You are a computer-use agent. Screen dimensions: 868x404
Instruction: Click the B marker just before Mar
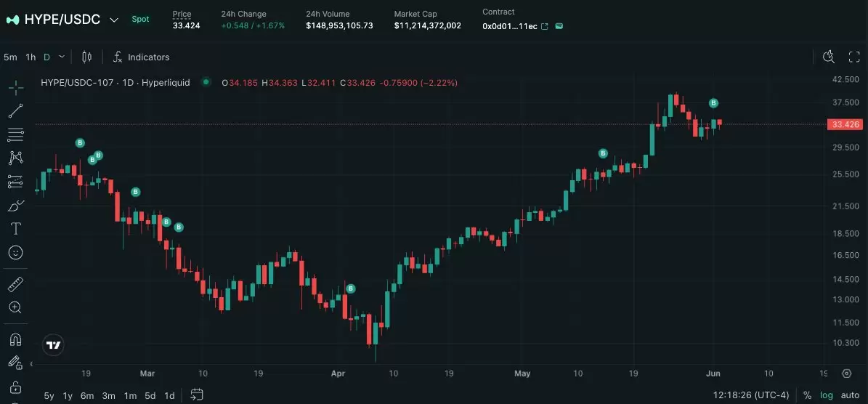136,192
